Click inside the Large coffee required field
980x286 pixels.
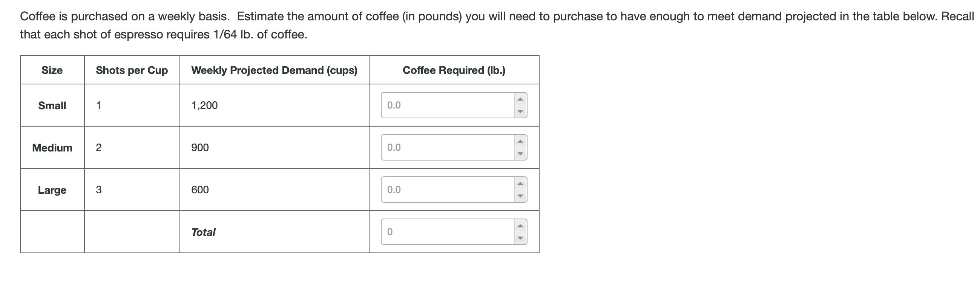tap(441, 190)
